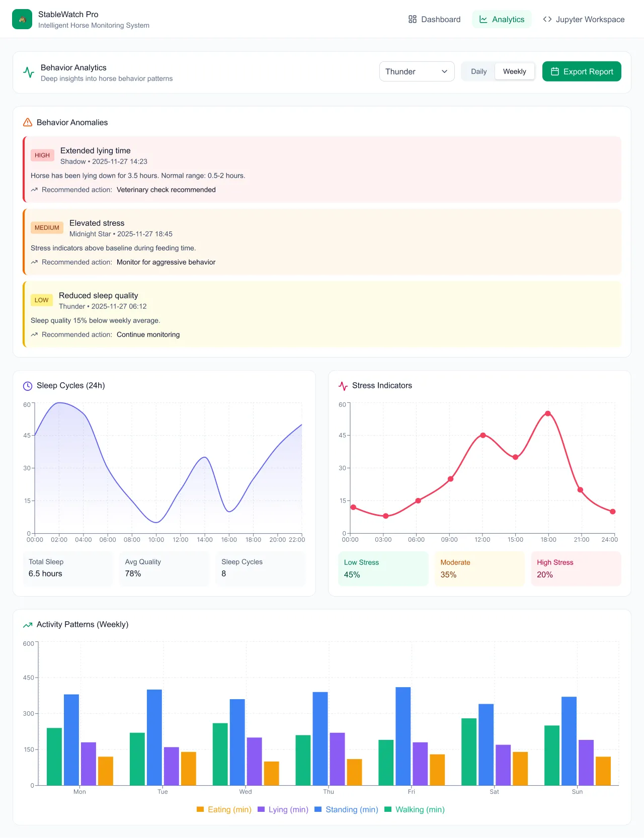This screenshot has width=644, height=838.
Task: Click the Stress Indicators pulse icon
Action: click(x=343, y=386)
